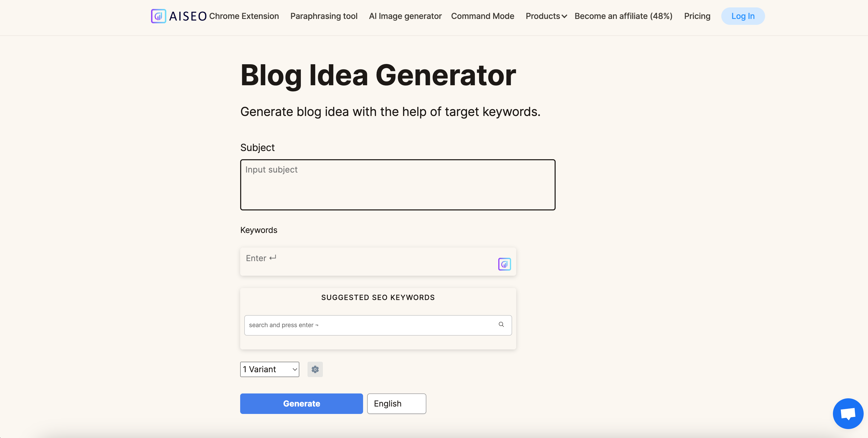This screenshot has width=868, height=438.
Task: Open AI Image generator page
Action: [x=405, y=16]
